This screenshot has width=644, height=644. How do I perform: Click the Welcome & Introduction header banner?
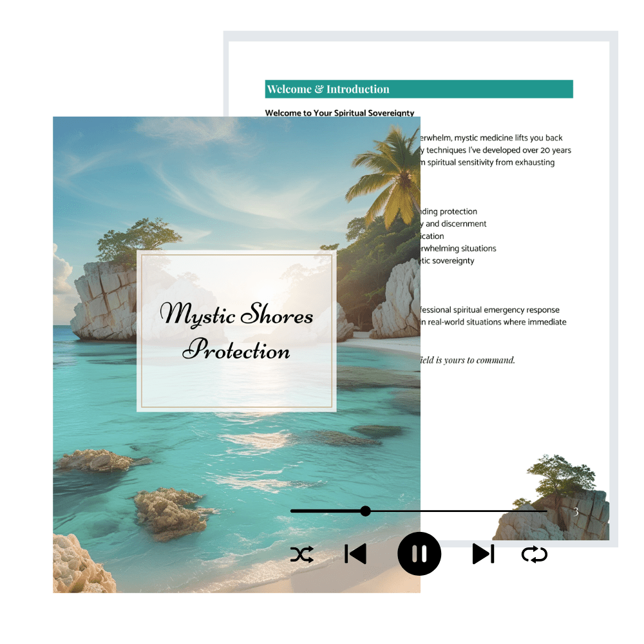tap(419, 90)
